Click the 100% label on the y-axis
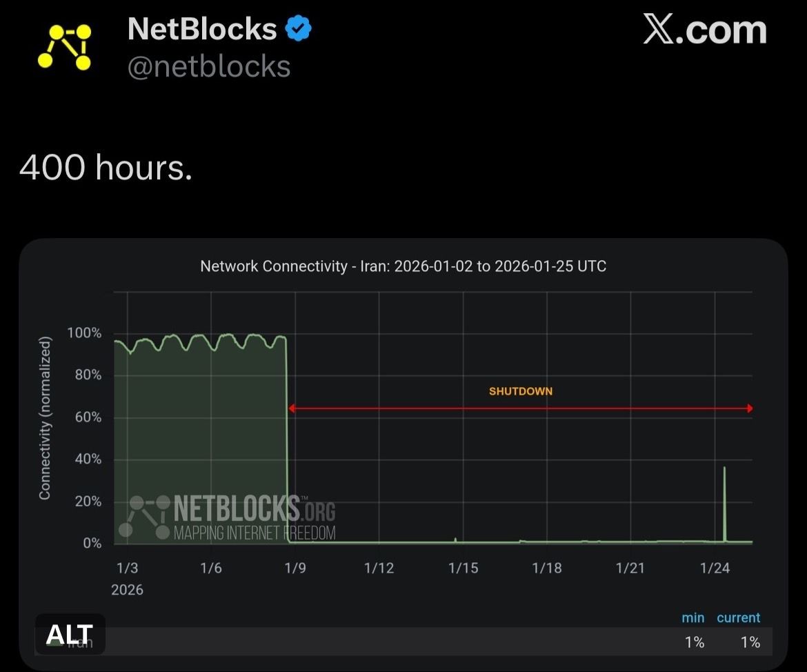Screen dimensions: 807x672 tap(84, 333)
